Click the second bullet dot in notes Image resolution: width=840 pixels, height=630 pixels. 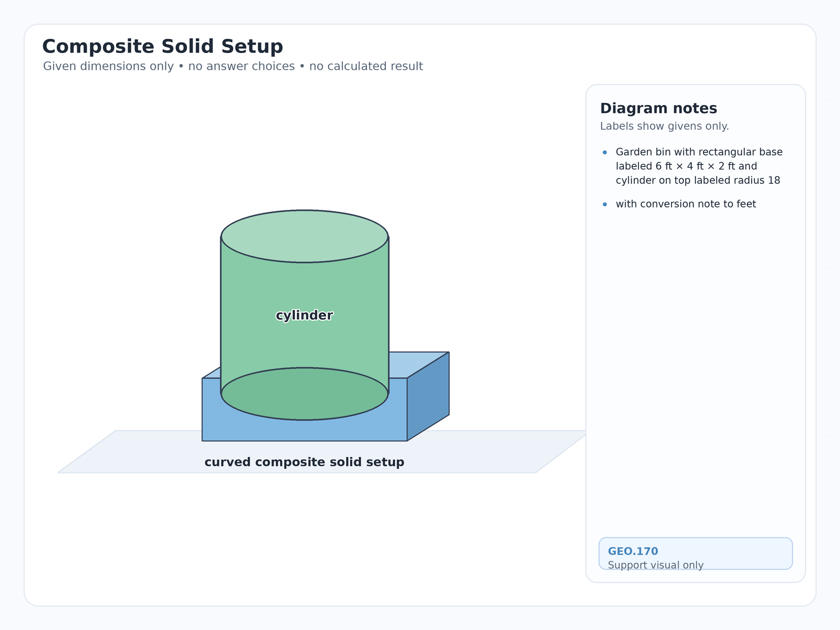605,204
